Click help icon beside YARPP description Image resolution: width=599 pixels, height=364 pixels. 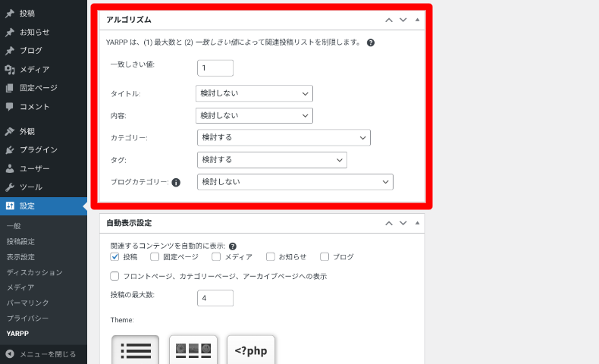click(x=371, y=42)
